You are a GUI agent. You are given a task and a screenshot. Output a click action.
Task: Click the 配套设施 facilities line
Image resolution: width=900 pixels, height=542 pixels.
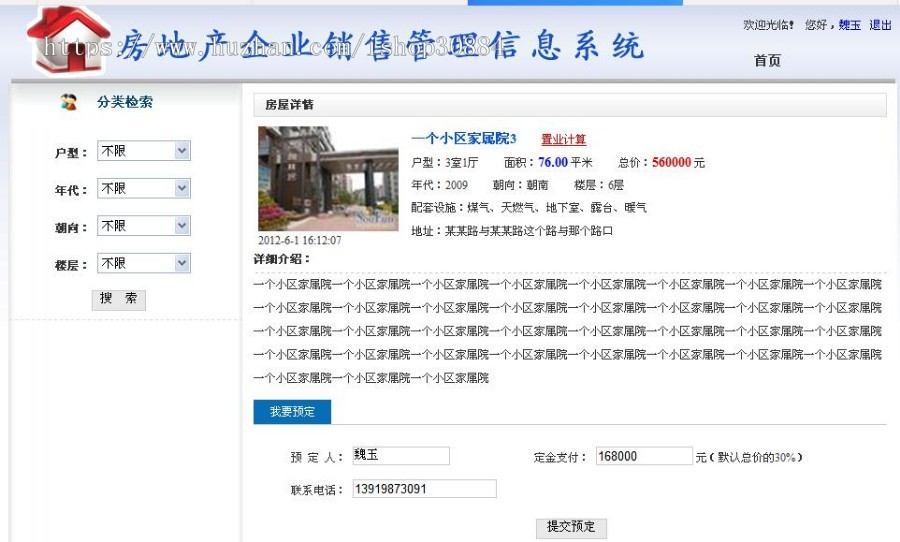click(x=529, y=207)
